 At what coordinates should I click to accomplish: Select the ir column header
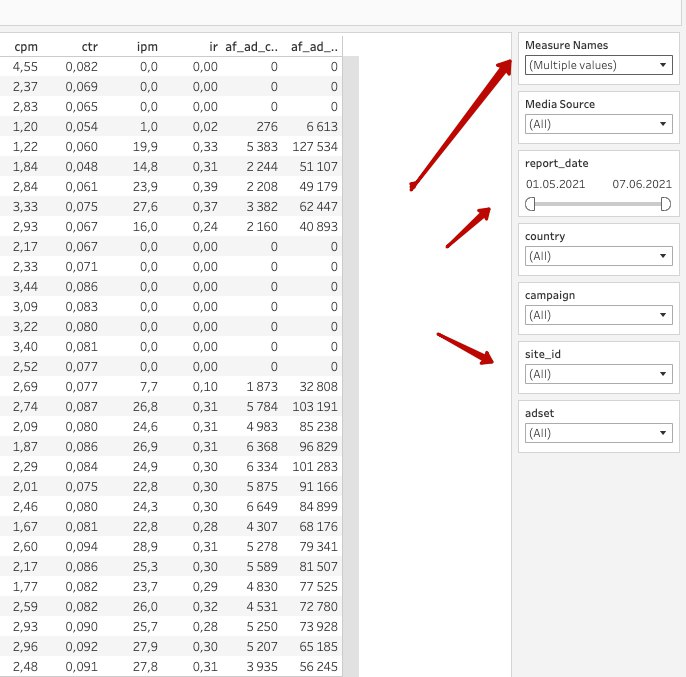[213, 47]
